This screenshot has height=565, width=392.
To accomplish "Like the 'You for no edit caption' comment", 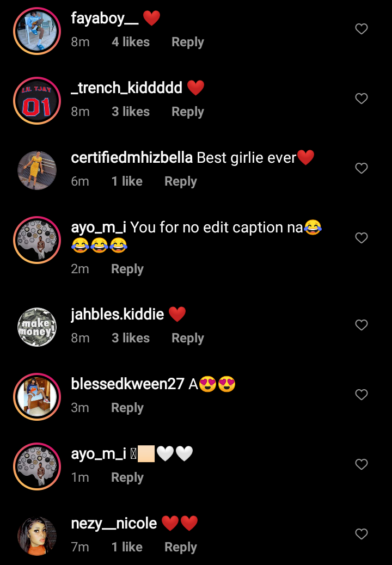I will [362, 238].
